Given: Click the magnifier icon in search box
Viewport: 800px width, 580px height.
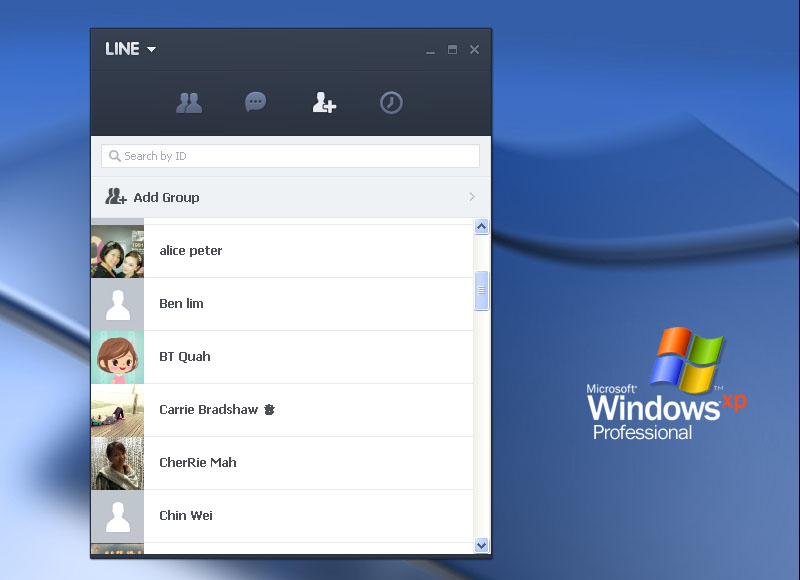Looking at the screenshot, I should tap(115, 156).
